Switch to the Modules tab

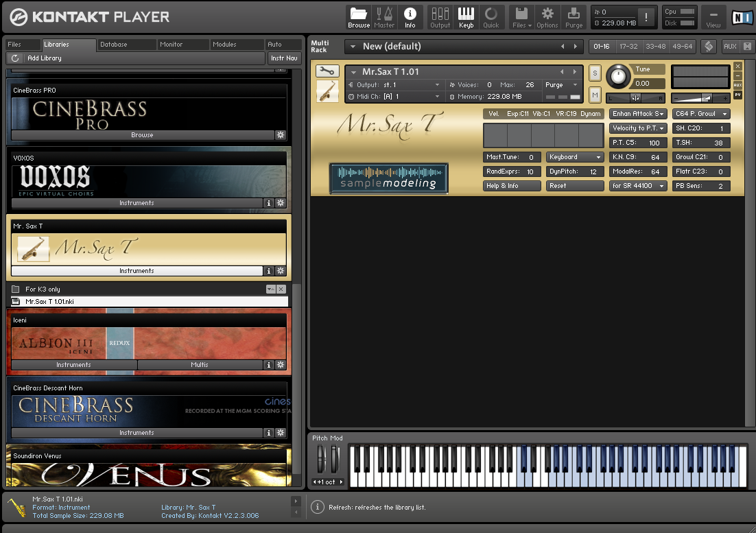click(x=237, y=45)
